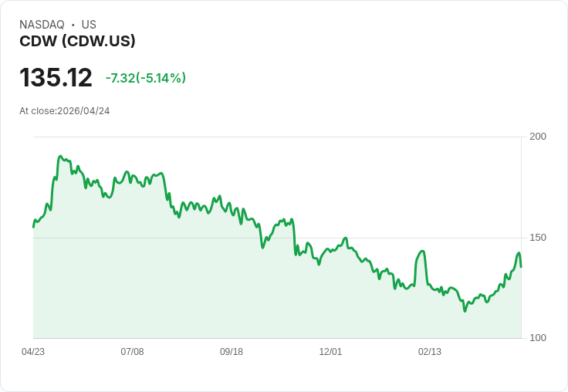Click the highest peak of the price line
Screen dimensions: 568x392
pos(60,156)
